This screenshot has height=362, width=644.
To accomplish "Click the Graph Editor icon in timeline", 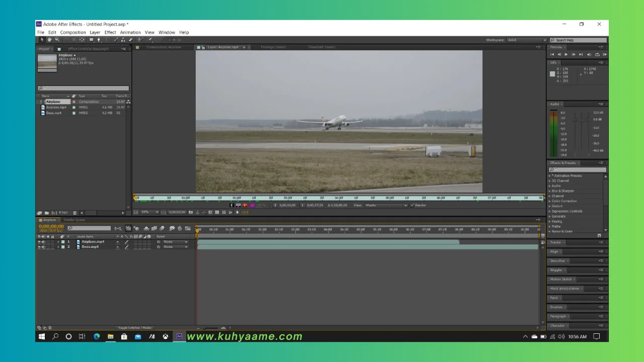I will pyautogui.click(x=188, y=228).
